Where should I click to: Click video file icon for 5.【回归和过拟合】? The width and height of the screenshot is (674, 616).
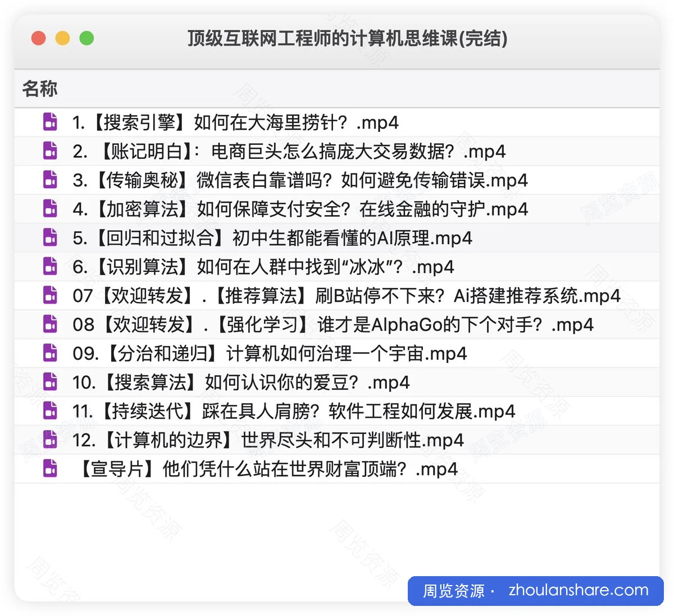[x=51, y=238]
